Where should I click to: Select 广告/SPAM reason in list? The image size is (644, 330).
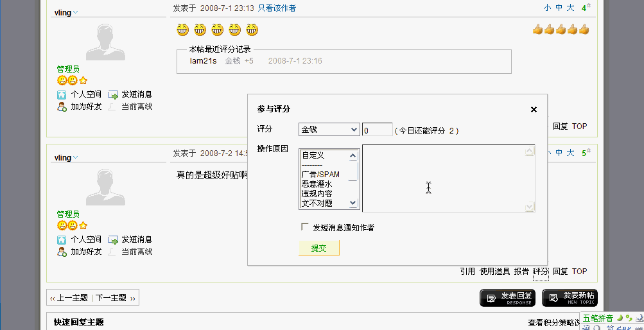[320, 175]
